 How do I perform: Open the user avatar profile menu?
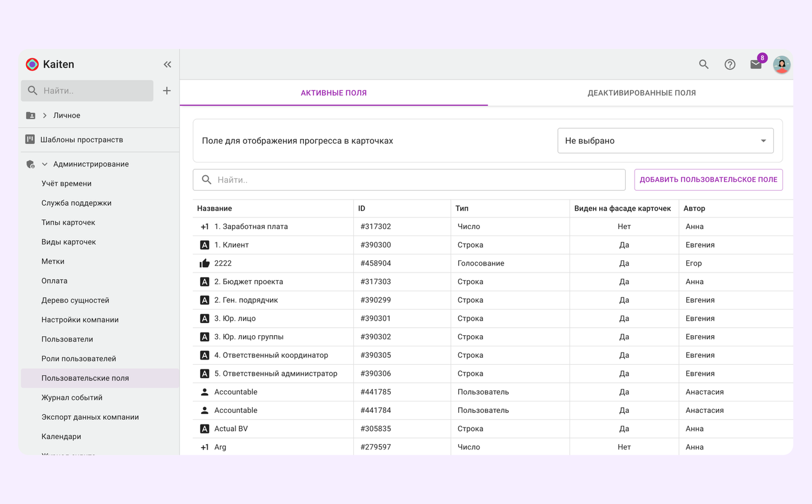[781, 64]
